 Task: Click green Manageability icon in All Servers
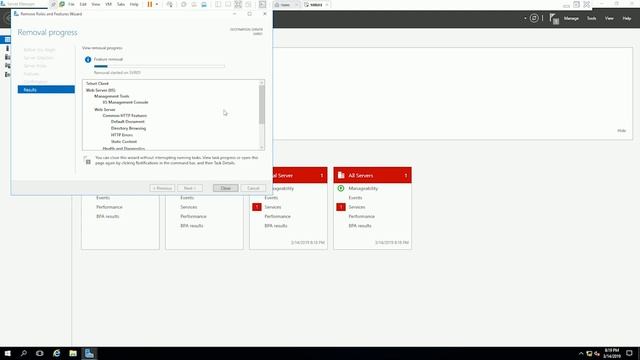pos(341,188)
